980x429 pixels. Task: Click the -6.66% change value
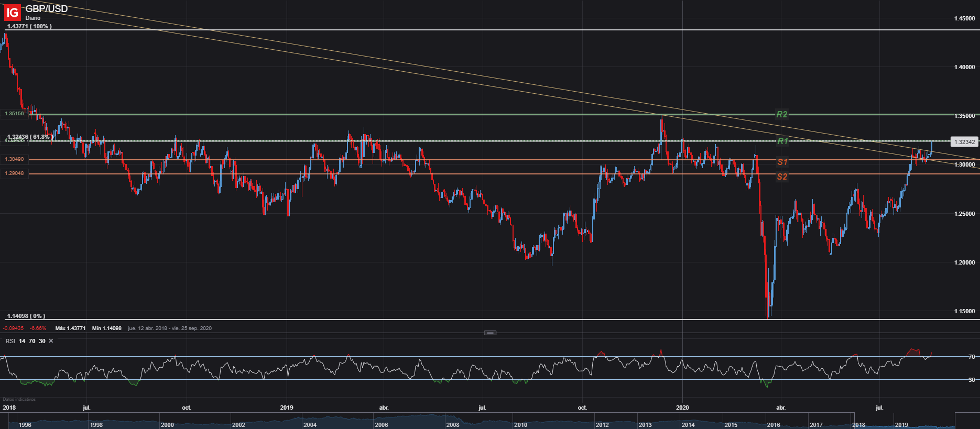coord(38,328)
